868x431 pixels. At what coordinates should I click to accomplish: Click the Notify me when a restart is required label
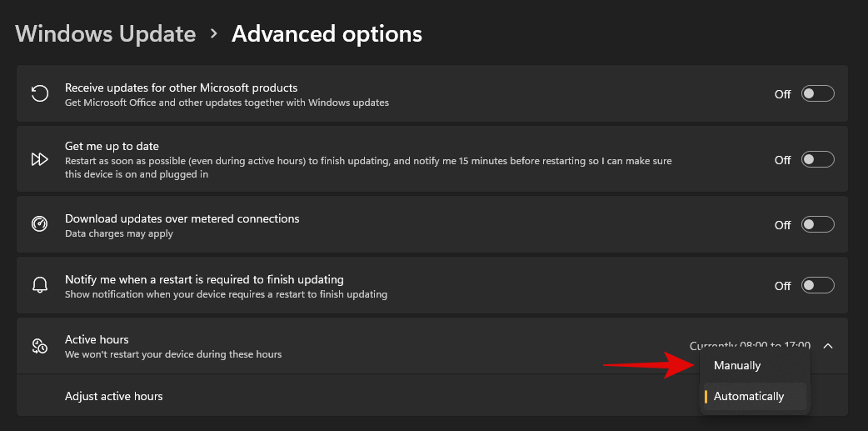[x=204, y=279]
